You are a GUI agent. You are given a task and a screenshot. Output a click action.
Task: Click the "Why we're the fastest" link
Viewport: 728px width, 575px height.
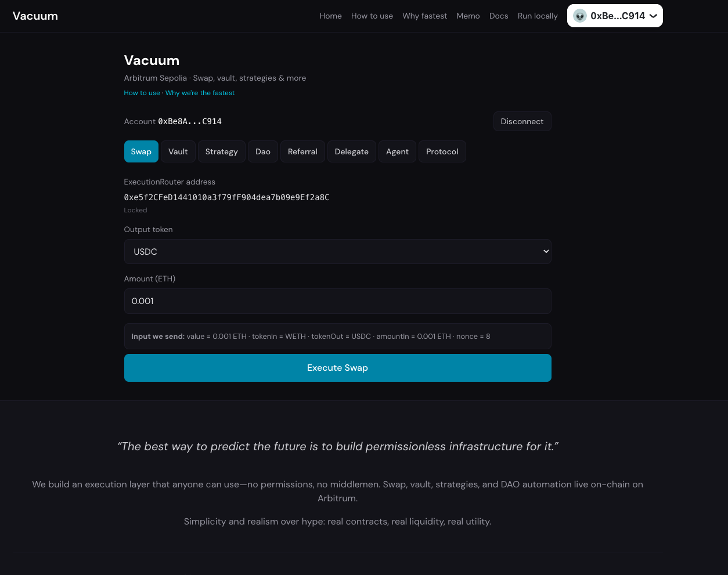click(x=200, y=93)
